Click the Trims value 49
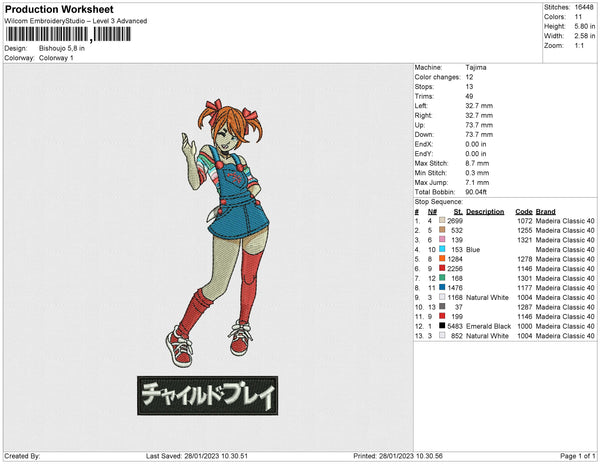This screenshot has width=600, height=464. click(x=470, y=96)
